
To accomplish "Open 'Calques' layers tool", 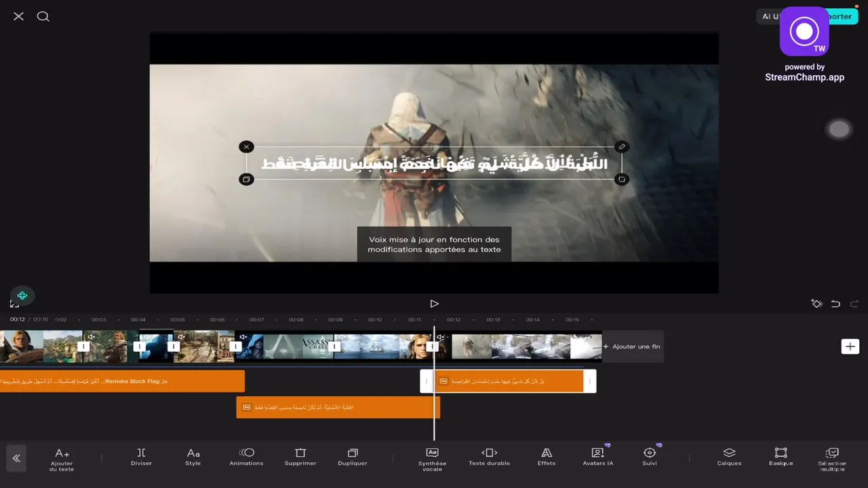I will point(729,457).
